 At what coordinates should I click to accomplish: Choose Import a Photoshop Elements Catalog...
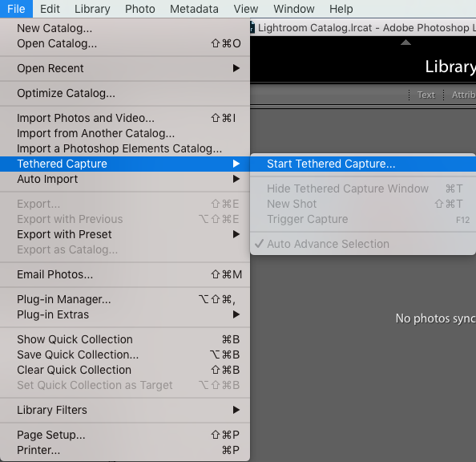[x=125, y=148]
